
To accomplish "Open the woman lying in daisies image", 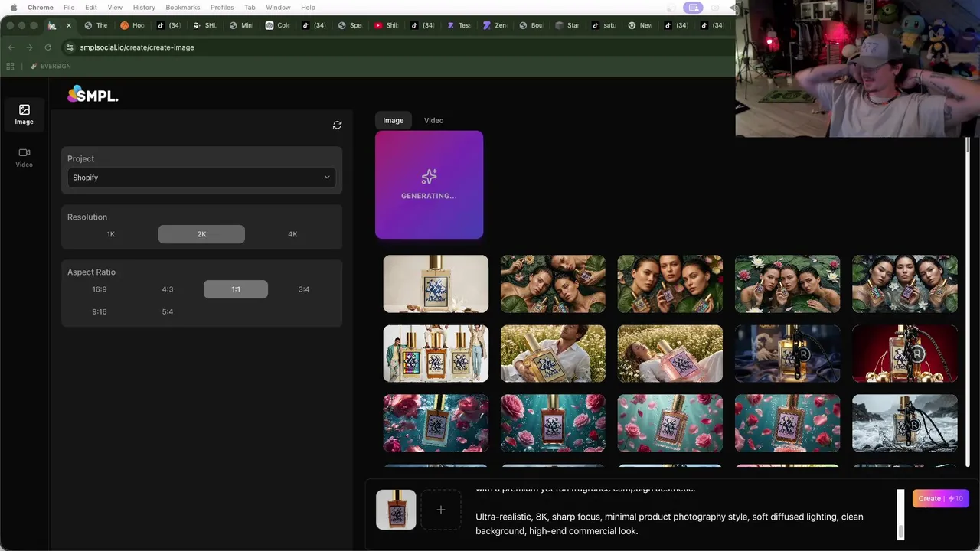I will point(670,354).
